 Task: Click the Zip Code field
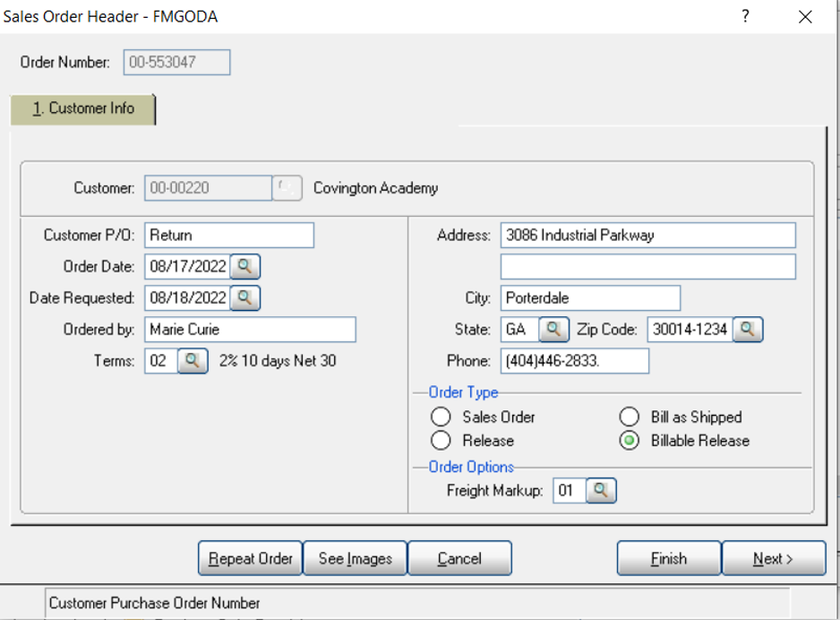(x=690, y=329)
